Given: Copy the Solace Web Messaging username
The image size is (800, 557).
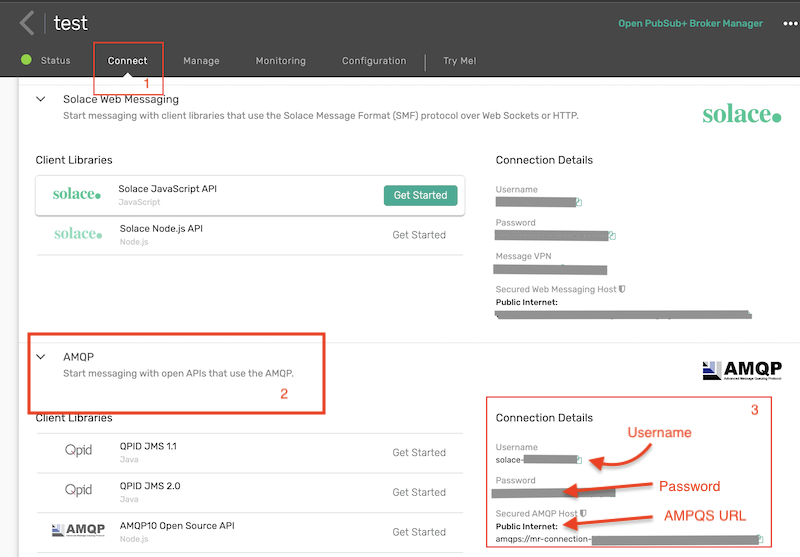Looking at the screenshot, I should pos(579,202).
